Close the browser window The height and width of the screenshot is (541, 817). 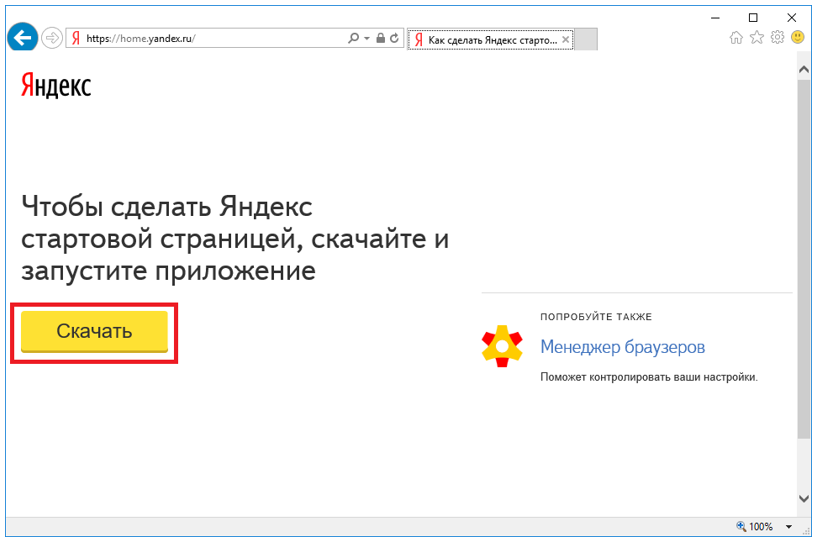(791, 18)
